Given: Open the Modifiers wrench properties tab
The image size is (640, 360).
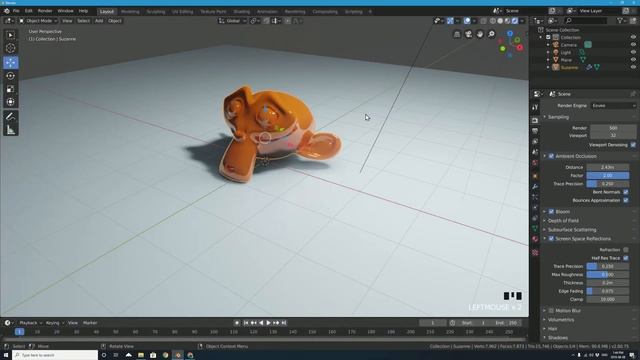Looking at the screenshot, I should 535,187.
